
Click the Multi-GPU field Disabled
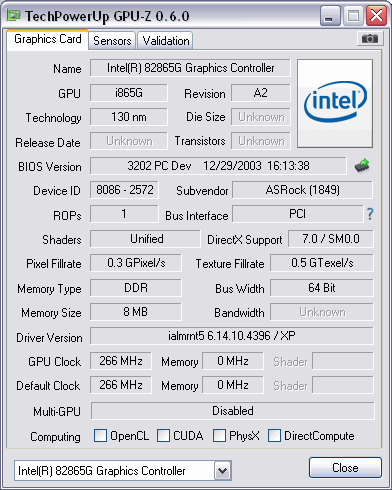click(233, 411)
